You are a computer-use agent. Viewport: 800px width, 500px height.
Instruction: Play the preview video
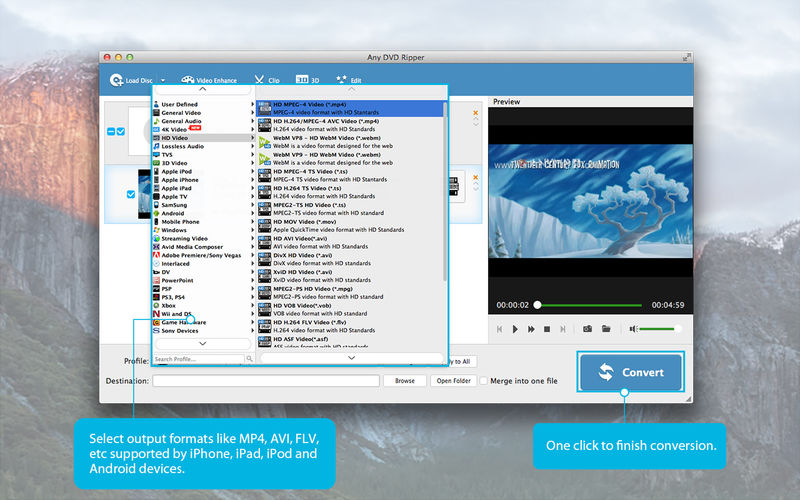click(515, 329)
